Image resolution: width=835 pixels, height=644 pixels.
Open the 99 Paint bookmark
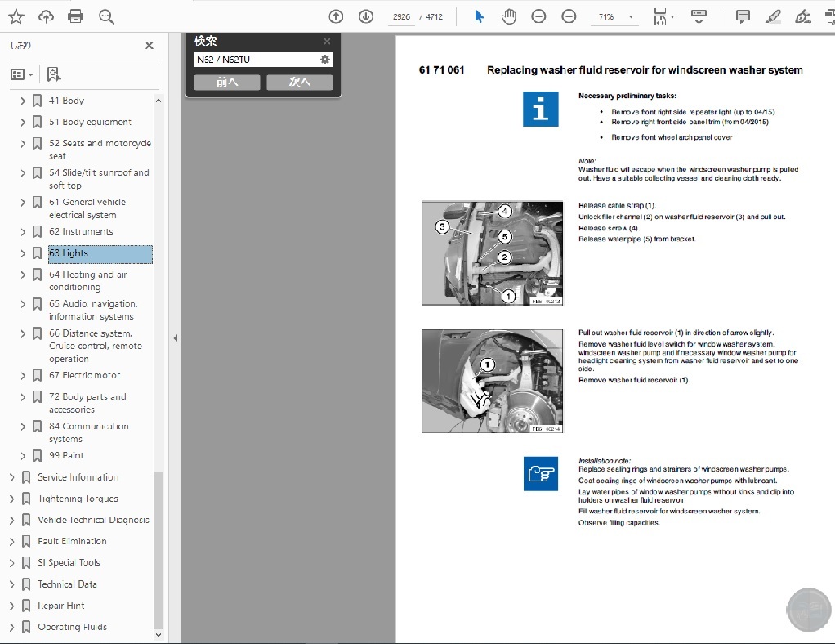[66, 455]
